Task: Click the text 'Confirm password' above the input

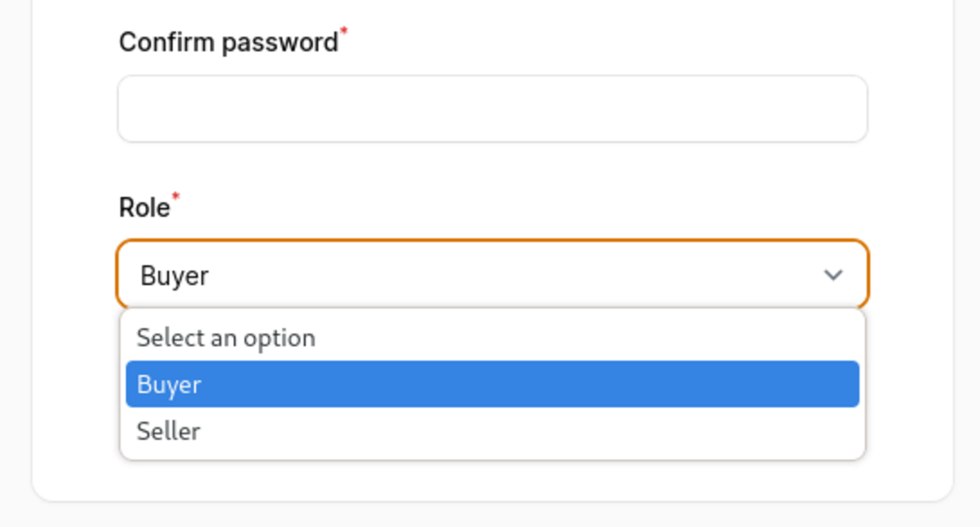Action: 228,42
